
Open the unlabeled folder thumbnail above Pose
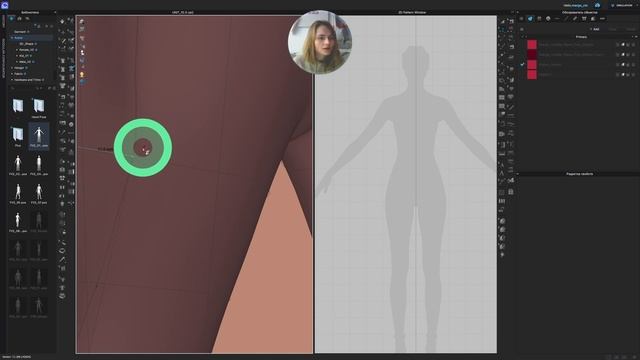[18, 106]
